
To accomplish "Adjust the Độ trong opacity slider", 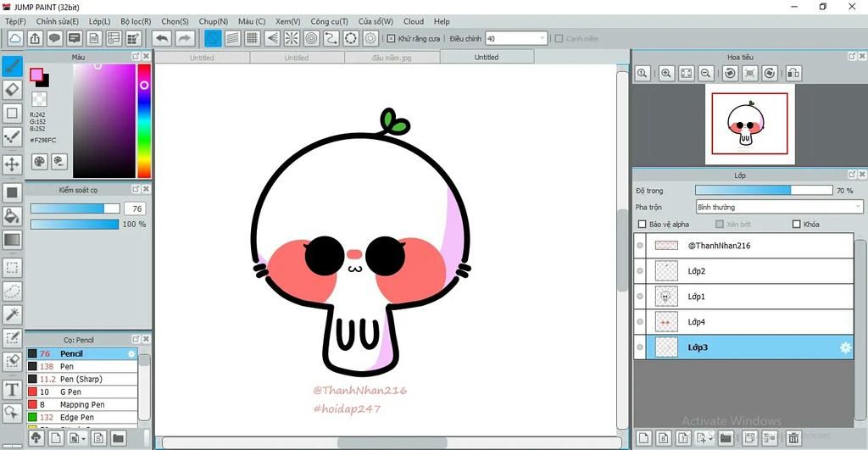I will coord(764,191).
